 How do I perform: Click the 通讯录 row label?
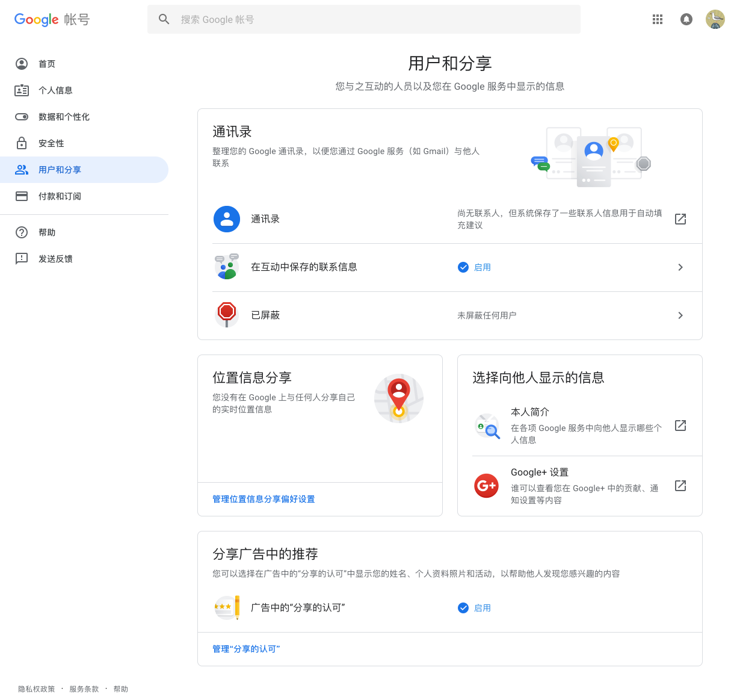[265, 219]
